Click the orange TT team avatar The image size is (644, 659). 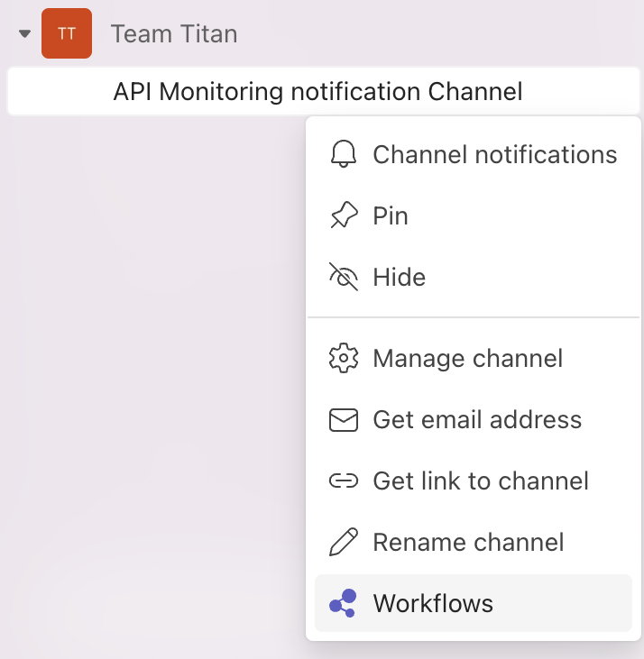[67, 33]
